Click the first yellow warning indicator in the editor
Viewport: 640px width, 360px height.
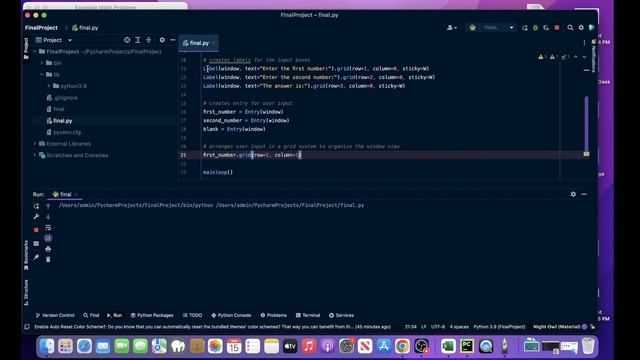point(542,57)
